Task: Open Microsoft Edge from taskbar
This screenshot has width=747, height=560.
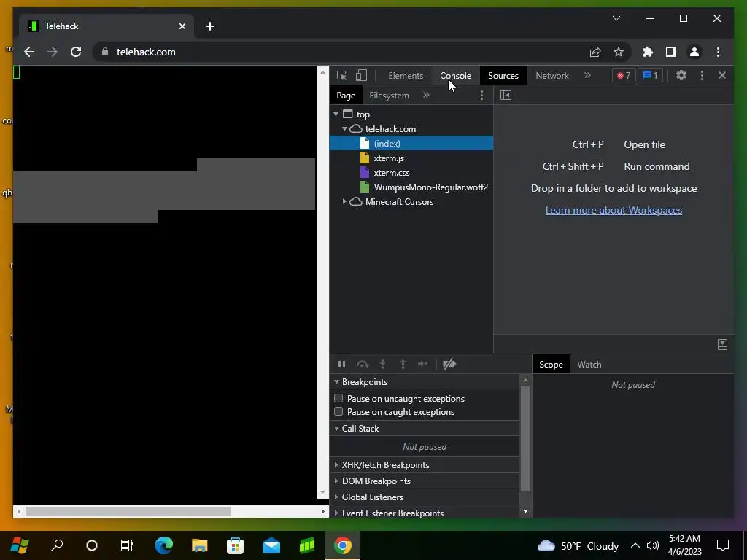Action: [164, 545]
